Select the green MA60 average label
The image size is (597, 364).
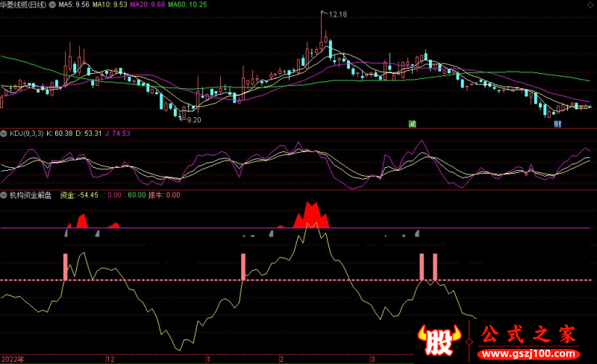coord(187,4)
